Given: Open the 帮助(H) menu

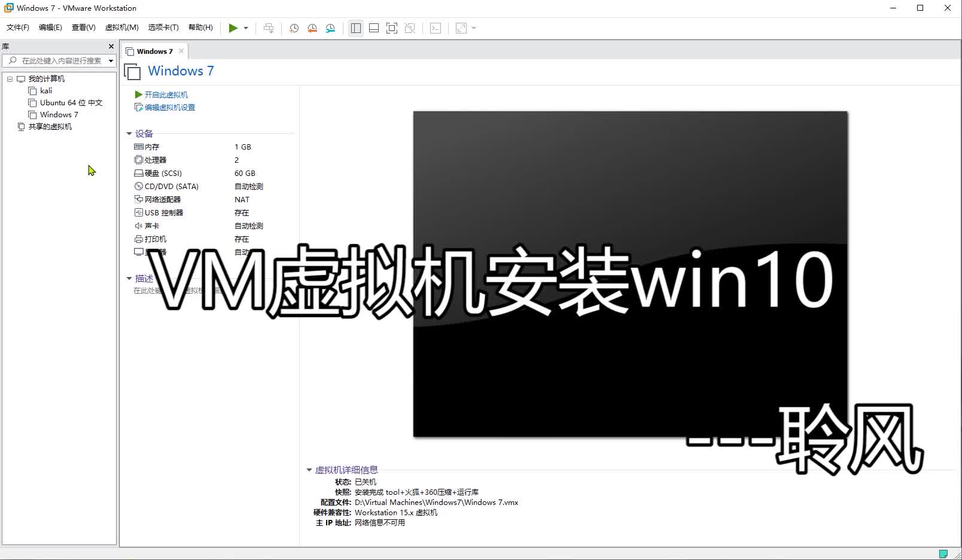Looking at the screenshot, I should (200, 28).
